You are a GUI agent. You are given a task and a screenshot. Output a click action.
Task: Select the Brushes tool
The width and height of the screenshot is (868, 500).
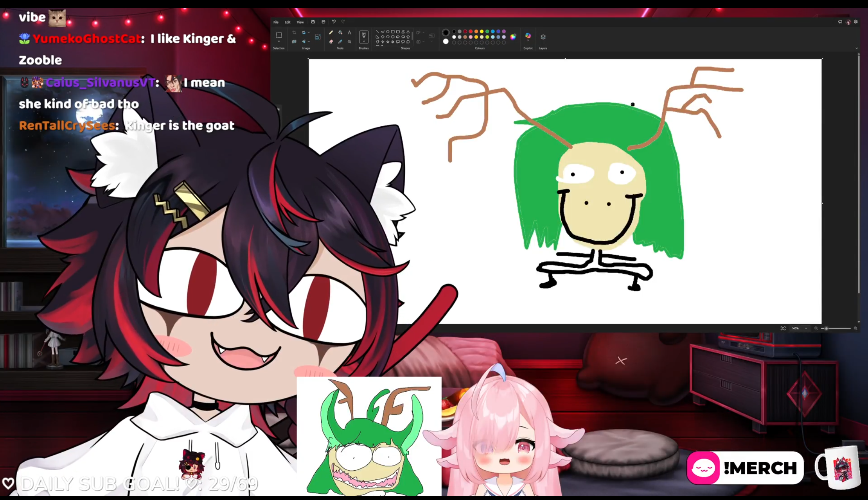(364, 36)
